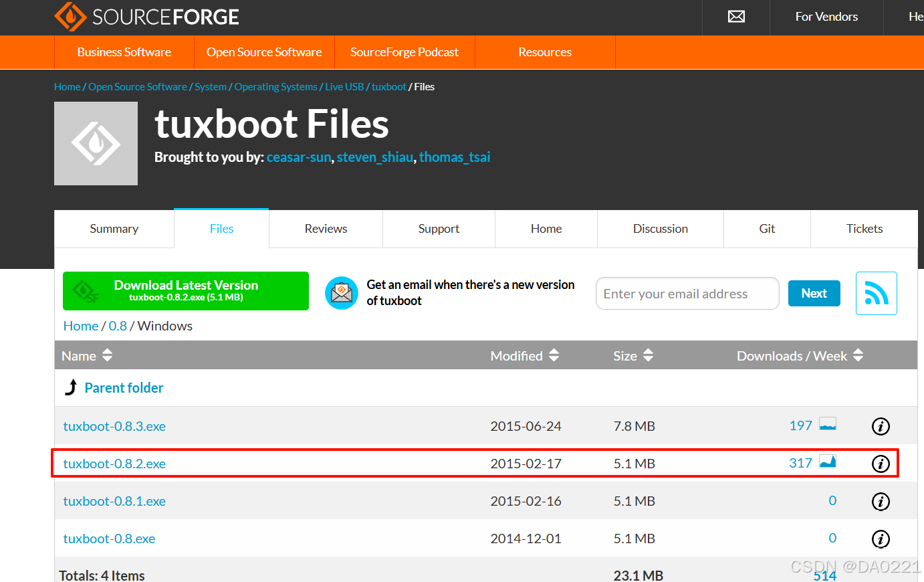Click Open Source Software breadcrumb link
Image resolution: width=924 pixels, height=582 pixels.
tap(138, 87)
